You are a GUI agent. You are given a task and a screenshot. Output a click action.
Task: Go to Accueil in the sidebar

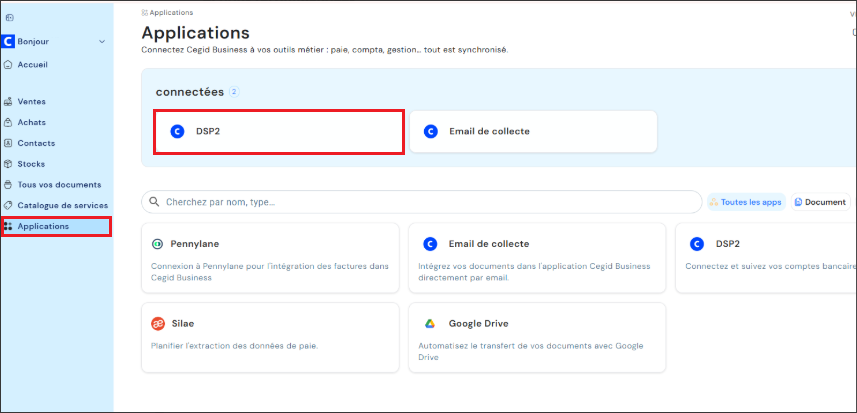coord(32,64)
